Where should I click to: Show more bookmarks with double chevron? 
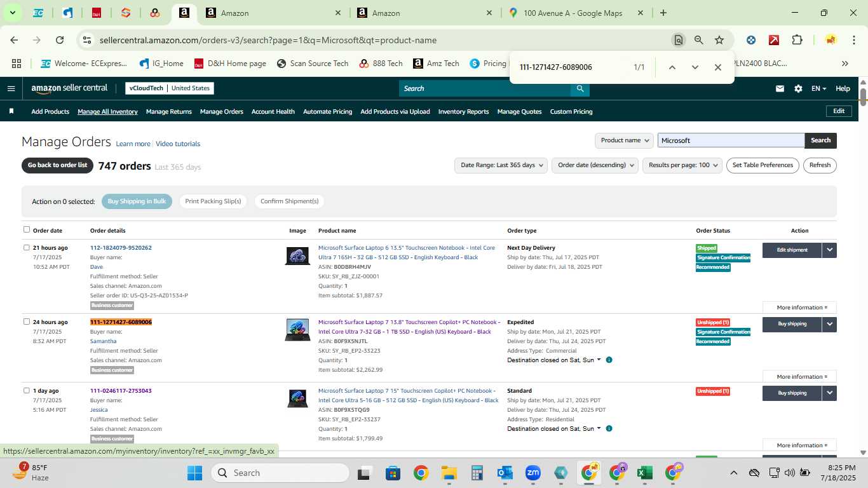pyautogui.click(x=844, y=64)
